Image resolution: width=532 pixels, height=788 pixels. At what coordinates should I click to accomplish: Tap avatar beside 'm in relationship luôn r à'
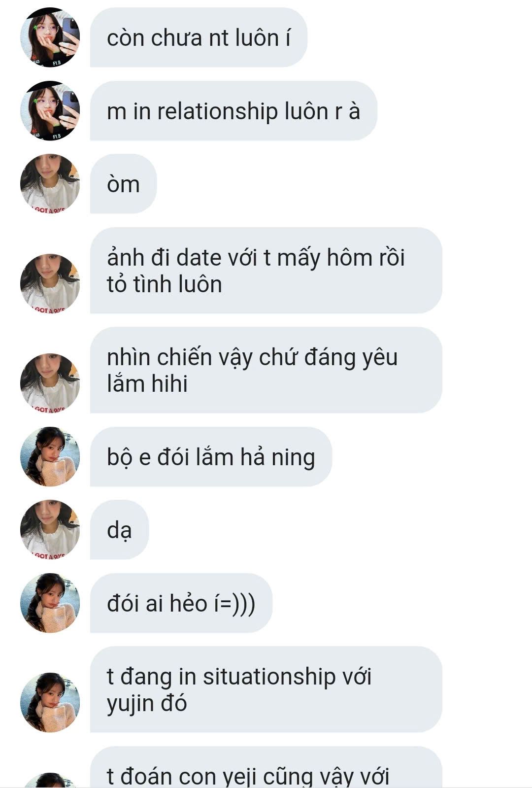(x=50, y=111)
